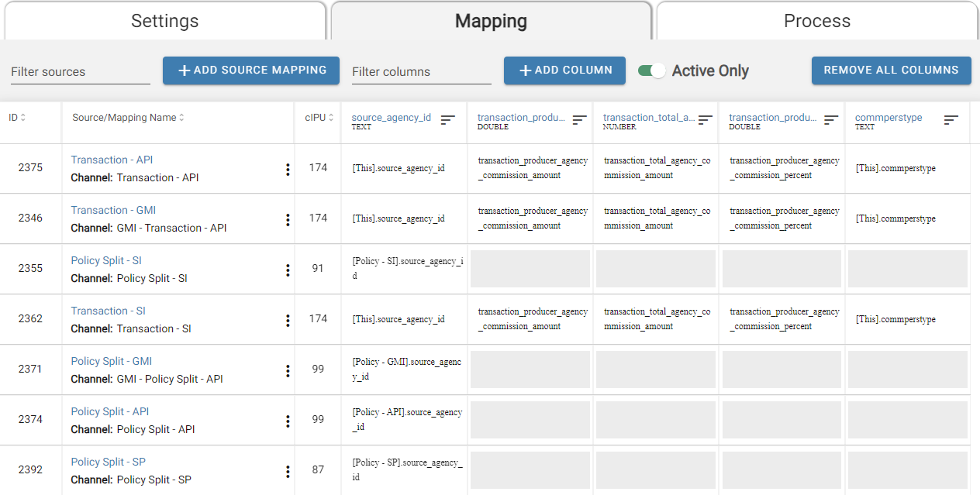Click the Add Source Mapping button
The image size is (980, 495).
[x=250, y=70]
